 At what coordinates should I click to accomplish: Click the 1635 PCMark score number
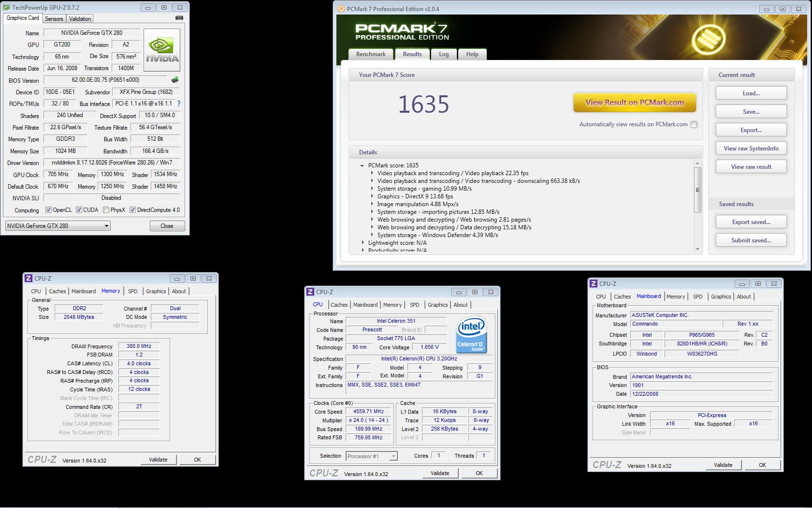point(424,105)
